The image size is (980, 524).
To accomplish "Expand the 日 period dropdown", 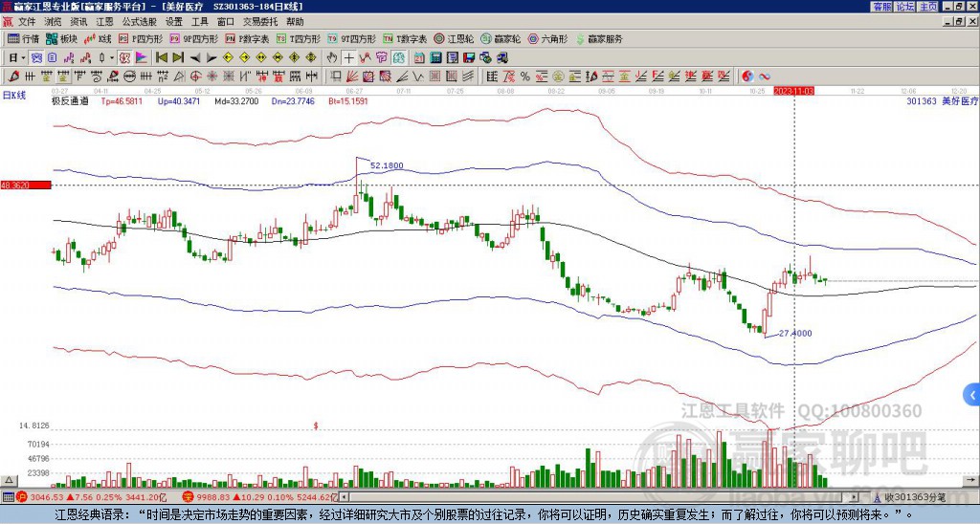I will tap(23, 57).
